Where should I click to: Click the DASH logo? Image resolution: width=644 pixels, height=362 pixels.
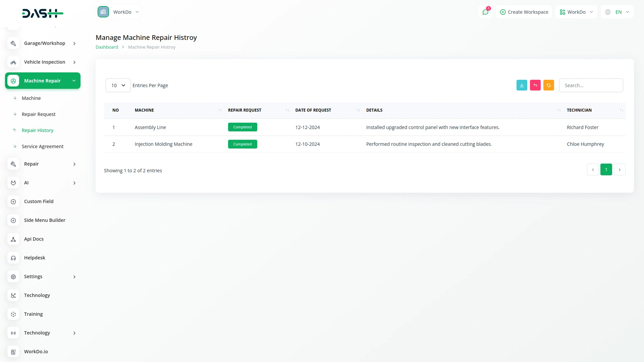click(43, 13)
